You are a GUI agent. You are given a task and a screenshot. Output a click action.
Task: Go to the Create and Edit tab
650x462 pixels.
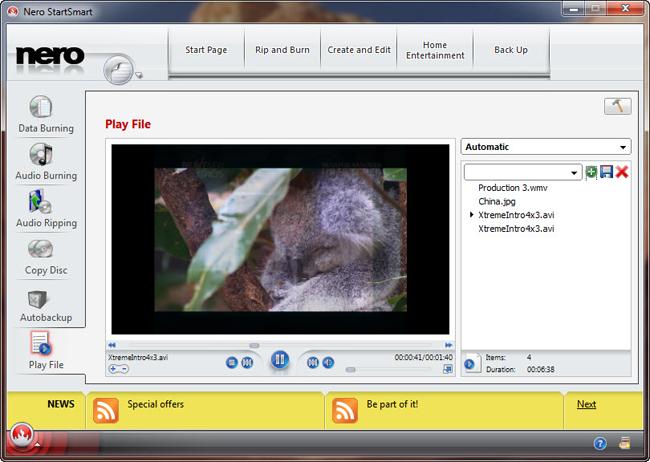pos(358,49)
